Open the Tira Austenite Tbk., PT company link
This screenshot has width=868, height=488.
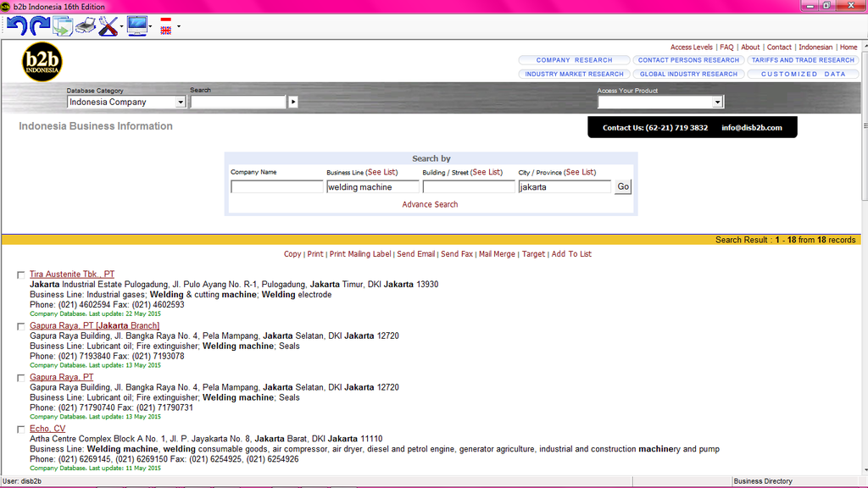point(72,274)
